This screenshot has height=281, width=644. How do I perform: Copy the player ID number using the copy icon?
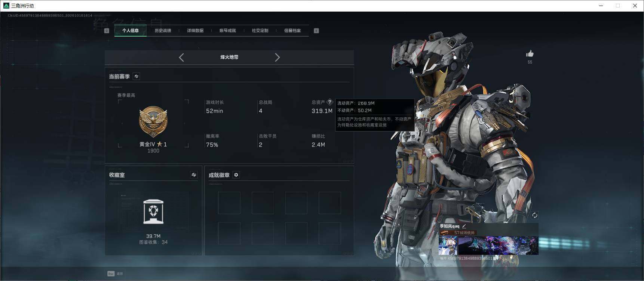[495, 258]
